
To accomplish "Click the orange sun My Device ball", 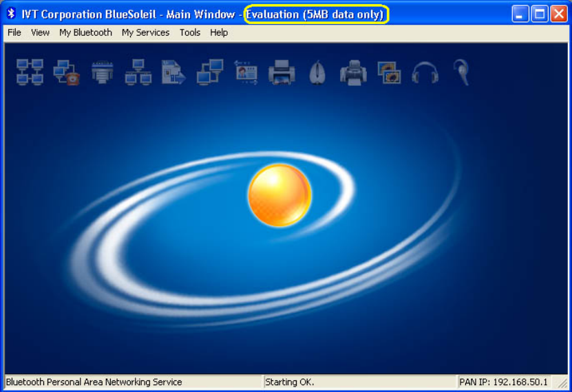I will pos(279,195).
